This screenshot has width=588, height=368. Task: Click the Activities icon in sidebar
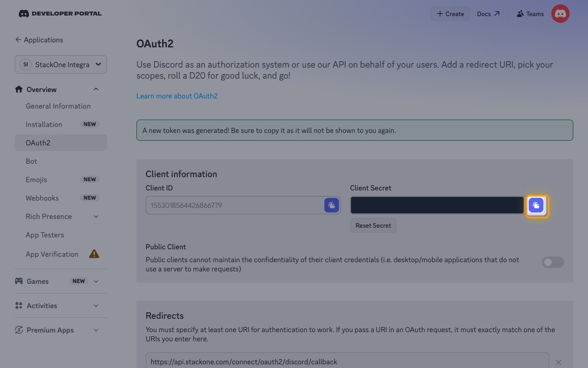pyautogui.click(x=19, y=305)
